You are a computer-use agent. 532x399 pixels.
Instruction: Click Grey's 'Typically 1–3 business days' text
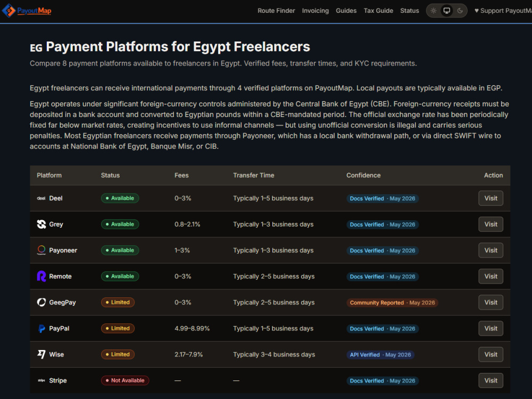(273, 225)
